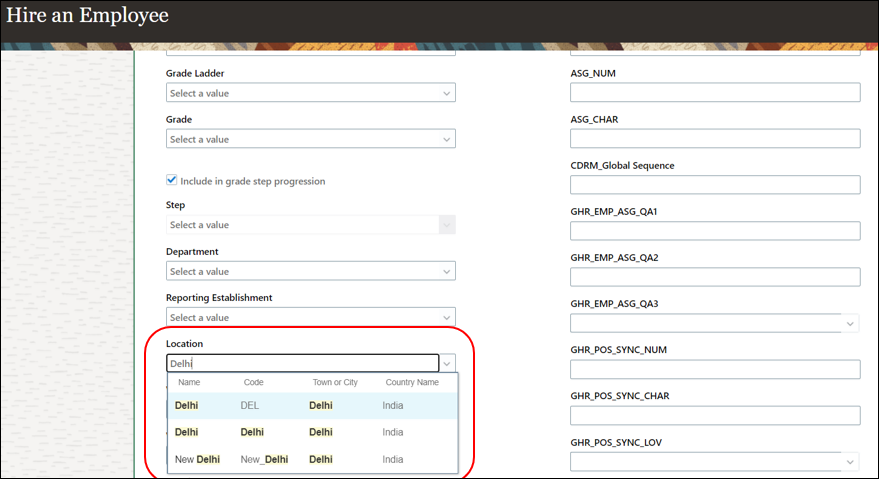Choose New Delhi from location results
Screen dimensions: 879x479
coord(310,459)
